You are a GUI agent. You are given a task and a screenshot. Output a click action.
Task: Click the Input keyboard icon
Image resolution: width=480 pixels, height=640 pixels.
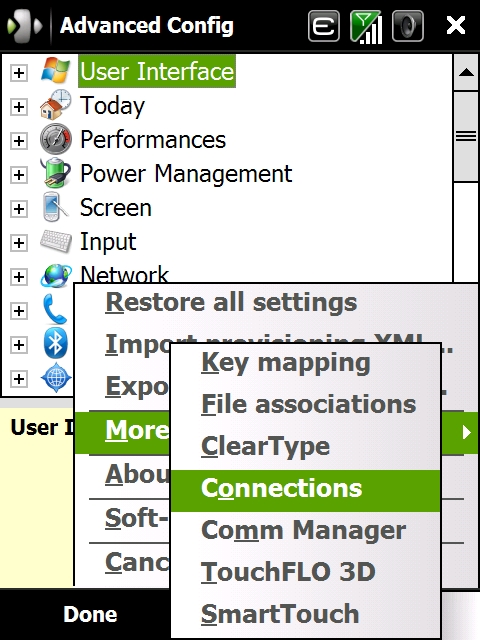[56, 241]
